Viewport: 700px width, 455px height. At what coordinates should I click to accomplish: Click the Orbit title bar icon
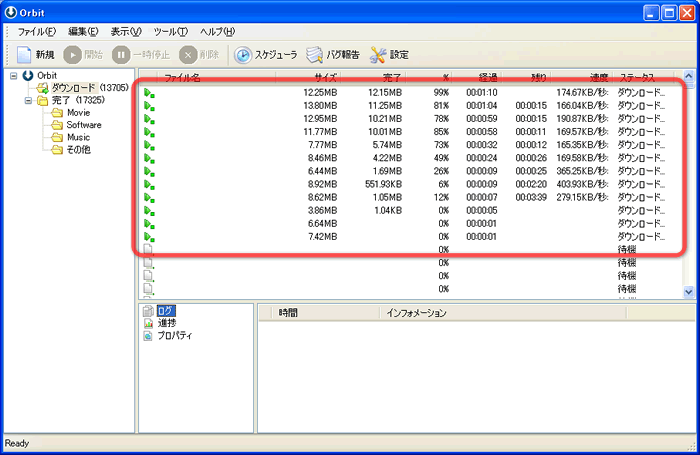11,13
